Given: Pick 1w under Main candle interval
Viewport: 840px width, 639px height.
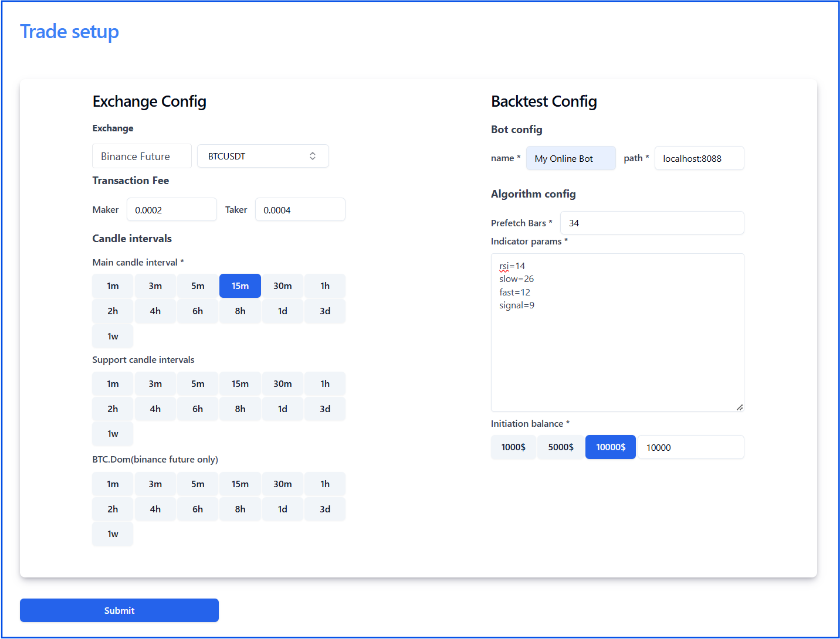Looking at the screenshot, I should click(x=113, y=337).
